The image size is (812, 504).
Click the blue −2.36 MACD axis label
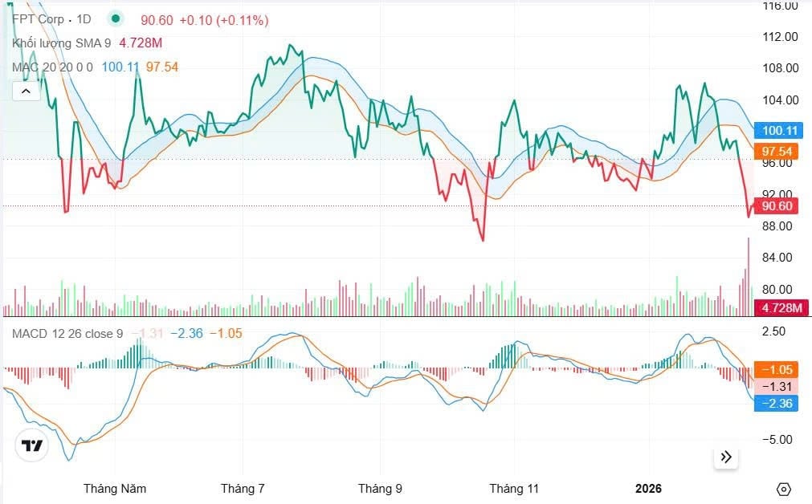[x=776, y=403]
